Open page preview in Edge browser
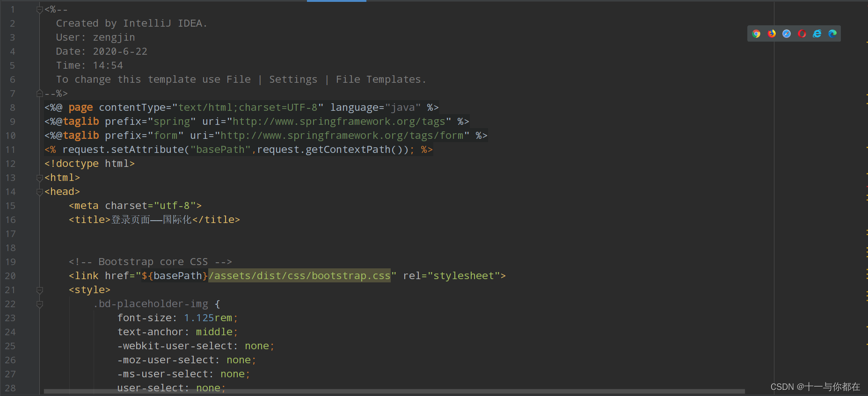This screenshot has height=396, width=868. coord(832,34)
